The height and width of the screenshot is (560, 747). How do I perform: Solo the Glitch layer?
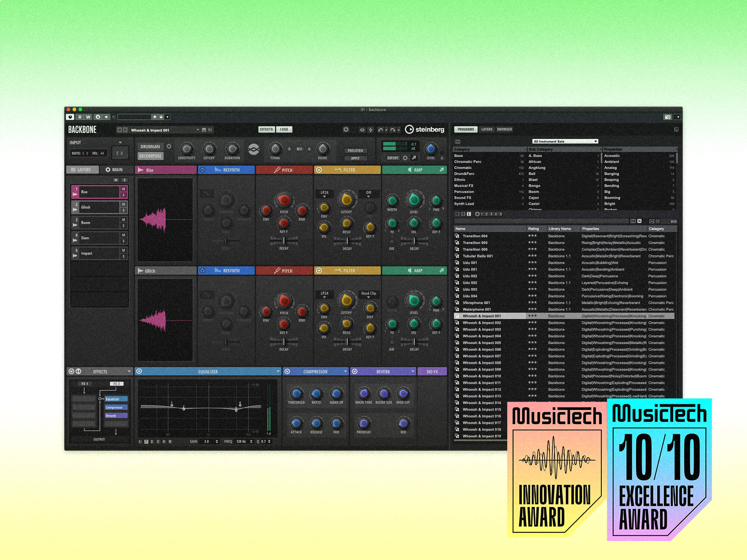pos(123,210)
